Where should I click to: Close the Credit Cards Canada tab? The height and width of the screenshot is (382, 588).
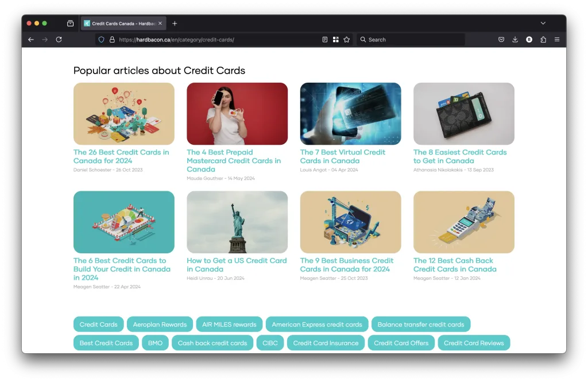[160, 24]
